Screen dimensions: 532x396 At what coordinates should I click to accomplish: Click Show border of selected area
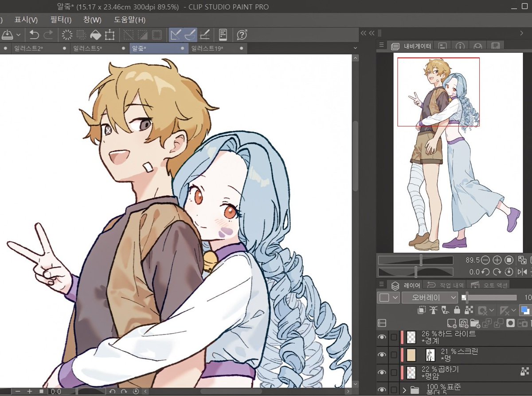[x=156, y=35]
